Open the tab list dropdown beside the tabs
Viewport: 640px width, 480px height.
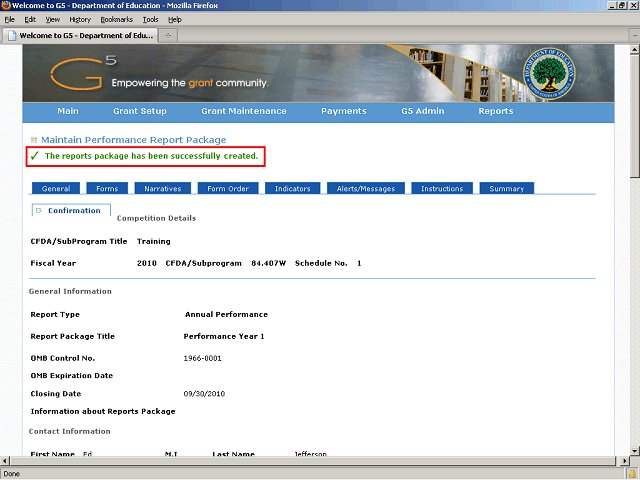[x=635, y=36]
